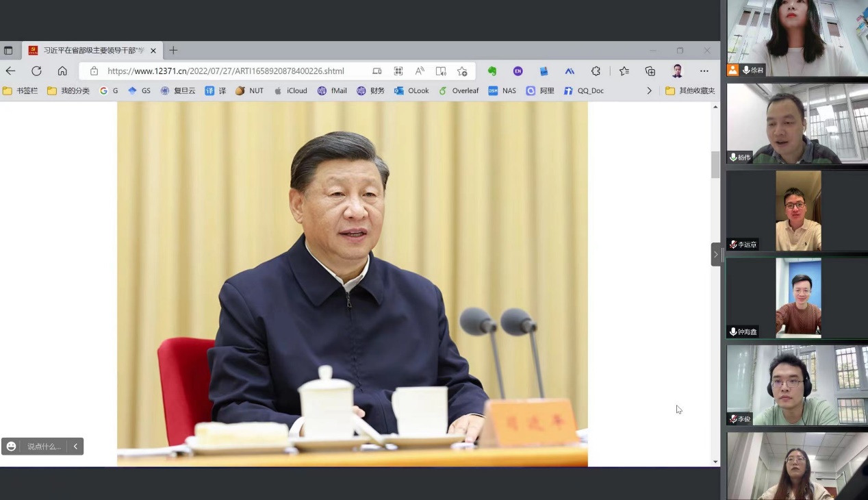The image size is (868, 500).
Task: Go to browser home page
Action: tap(62, 71)
